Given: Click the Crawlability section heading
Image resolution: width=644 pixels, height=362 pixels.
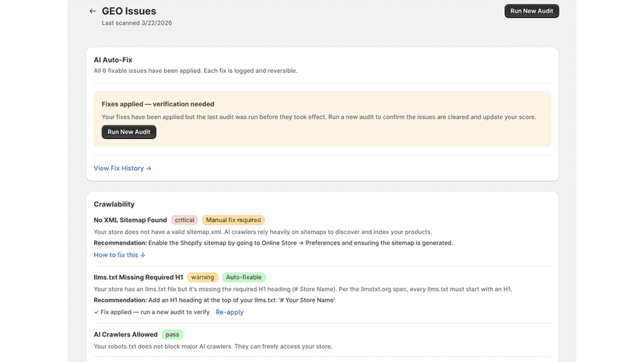Looking at the screenshot, I should pos(114,204).
